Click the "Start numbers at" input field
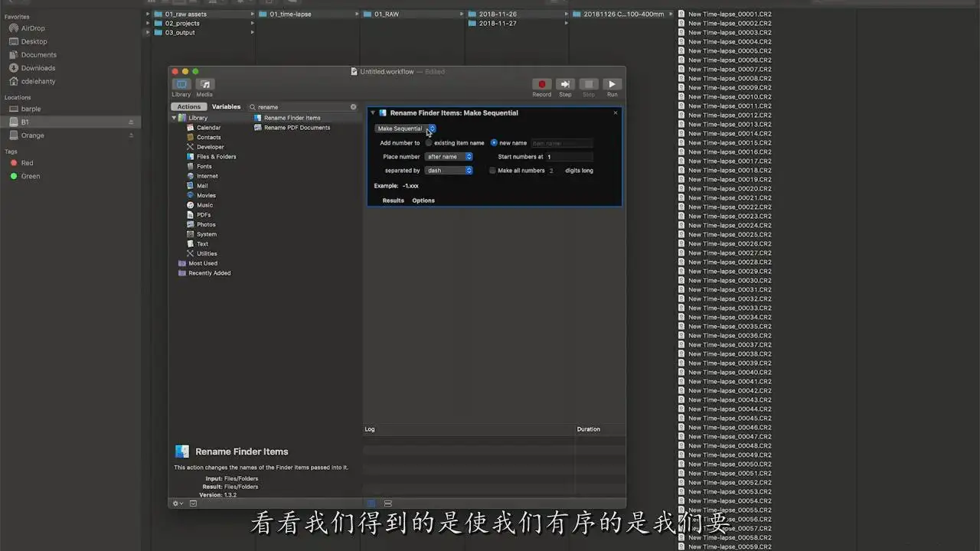This screenshot has width=980, height=551. point(569,157)
